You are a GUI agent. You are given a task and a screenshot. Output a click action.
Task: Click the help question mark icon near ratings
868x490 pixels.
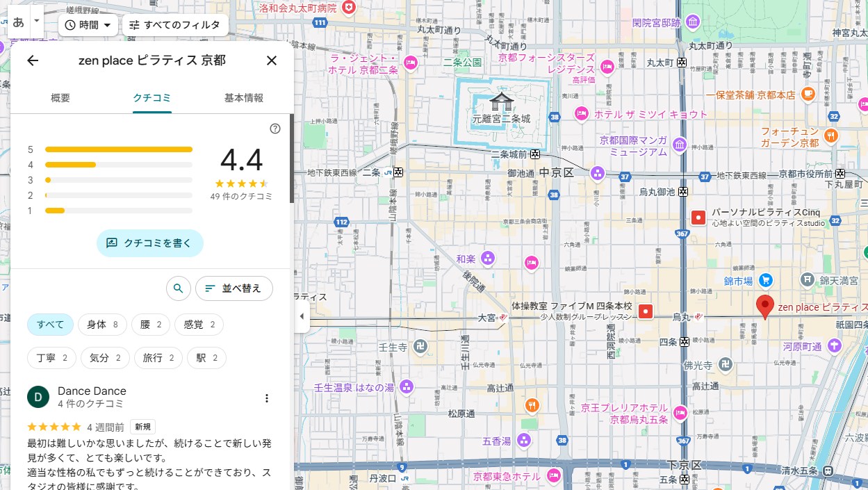click(275, 129)
